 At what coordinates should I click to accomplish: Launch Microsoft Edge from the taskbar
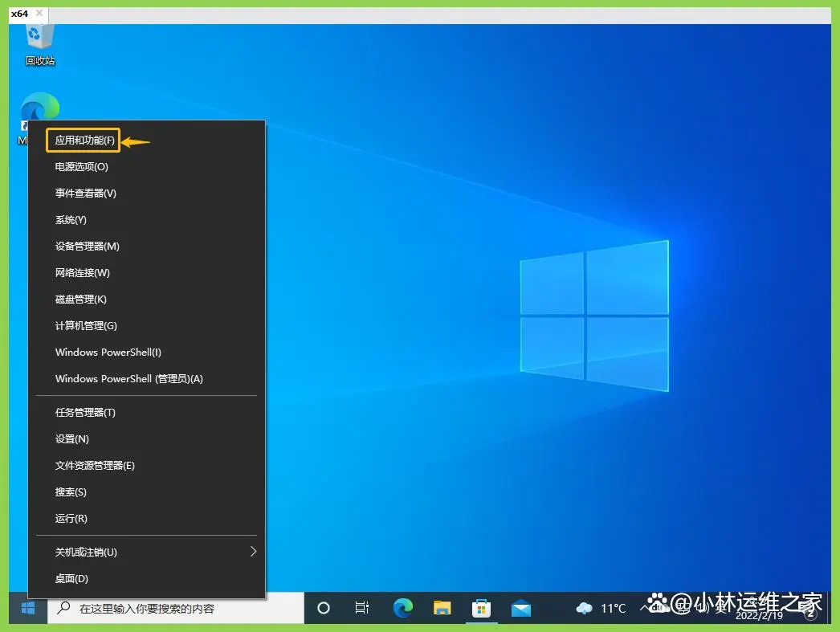point(403,608)
